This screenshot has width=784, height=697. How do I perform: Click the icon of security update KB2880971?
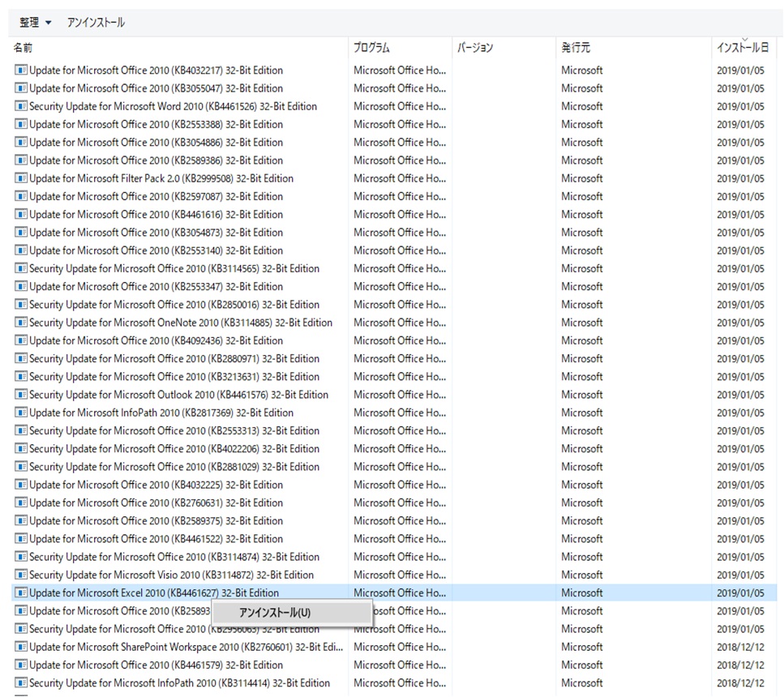[21, 358]
